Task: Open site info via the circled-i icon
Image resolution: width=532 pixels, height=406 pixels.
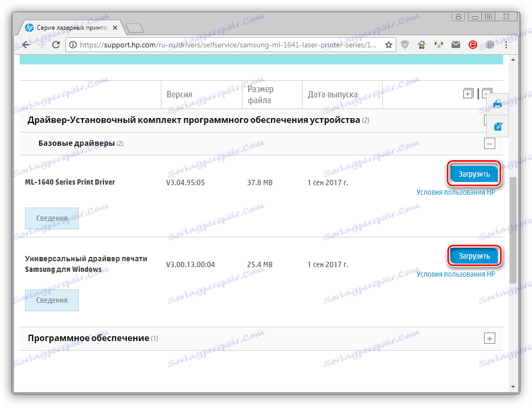Action: coord(72,45)
